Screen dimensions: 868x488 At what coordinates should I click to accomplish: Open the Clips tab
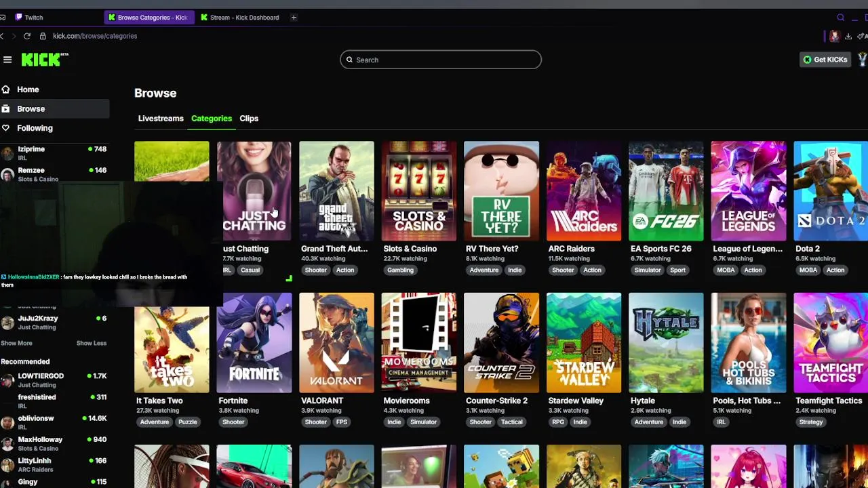coord(249,119)
